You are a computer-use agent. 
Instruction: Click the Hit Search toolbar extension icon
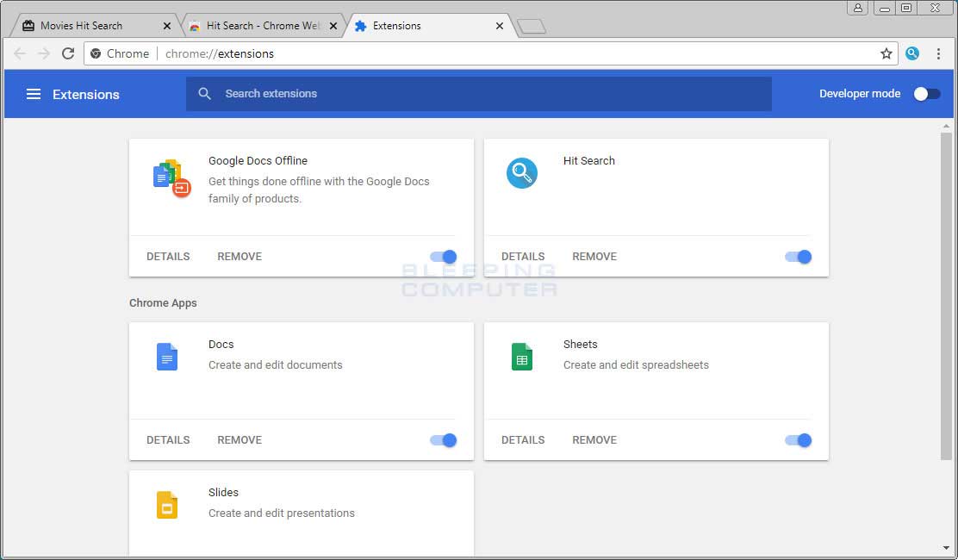click(912, 53)
